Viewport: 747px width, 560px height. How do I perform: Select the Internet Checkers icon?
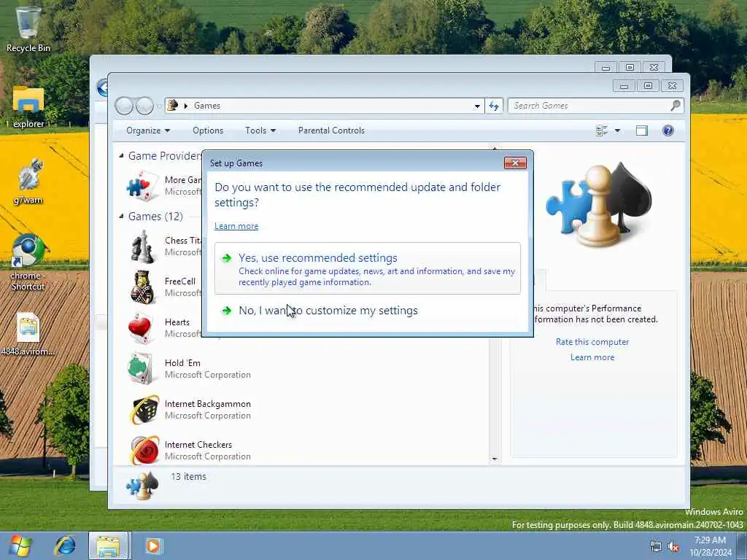coord(144,451)
